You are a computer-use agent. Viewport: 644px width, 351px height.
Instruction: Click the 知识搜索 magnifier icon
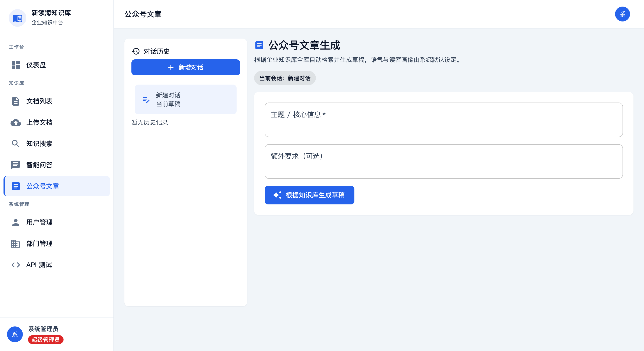[16, 144]
